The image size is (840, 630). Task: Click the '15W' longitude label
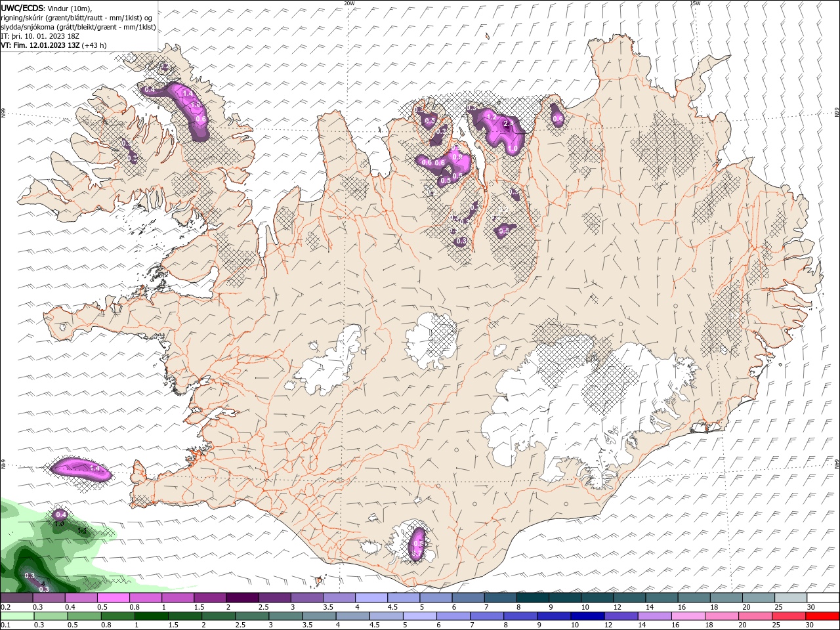coord(695,3)
